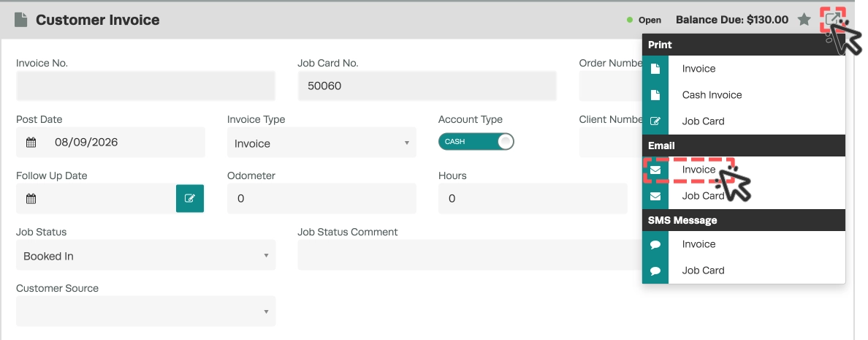Click the Post Date field 08/09/2026
Image resolution: width=868 pixels, height=340 pixels.
(110, 143)
